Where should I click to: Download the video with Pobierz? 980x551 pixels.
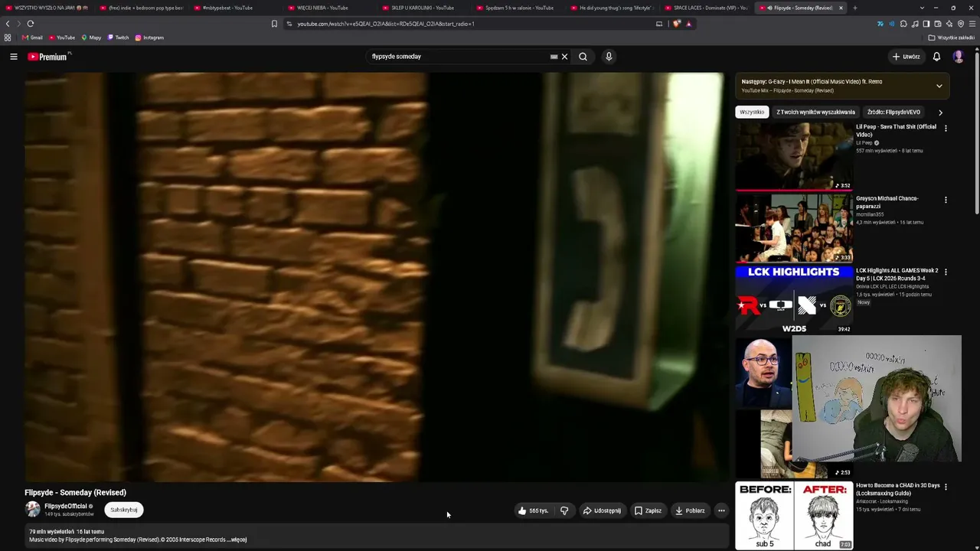coord(690,510)
